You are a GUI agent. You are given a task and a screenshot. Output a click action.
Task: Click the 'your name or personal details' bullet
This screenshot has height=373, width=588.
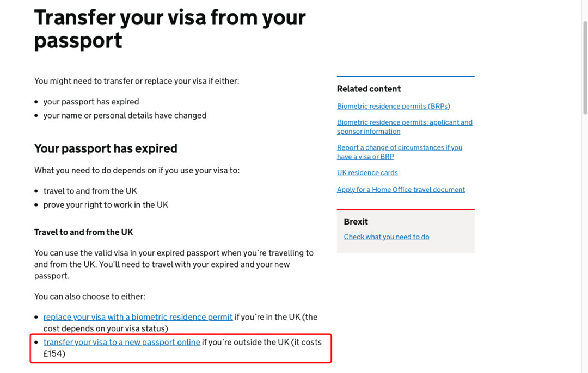125,115
